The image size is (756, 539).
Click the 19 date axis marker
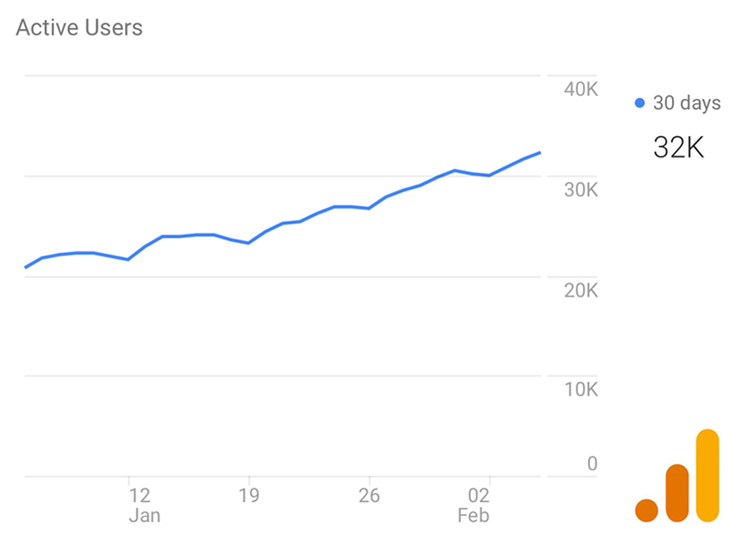pyautogui.click(x=249, y=495)
